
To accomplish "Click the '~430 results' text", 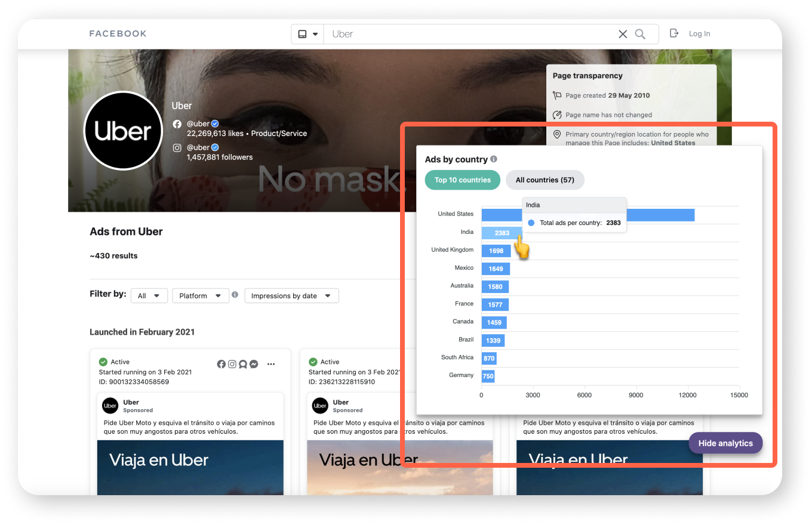I will tap(113, 256).
